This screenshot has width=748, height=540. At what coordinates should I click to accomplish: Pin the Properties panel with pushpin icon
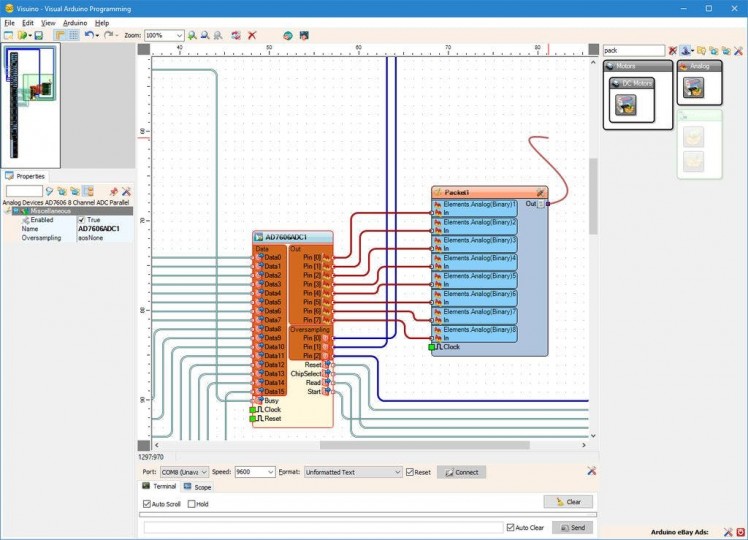click(x=113, y=191)
